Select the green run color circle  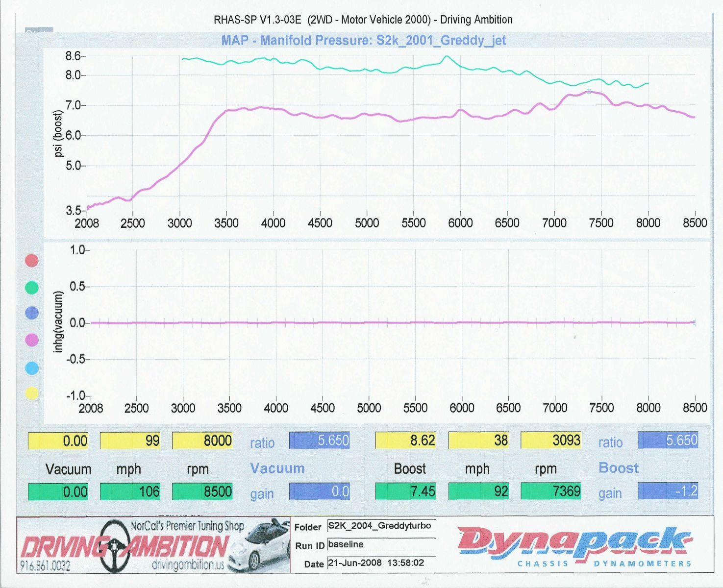[x=32, y=288]
